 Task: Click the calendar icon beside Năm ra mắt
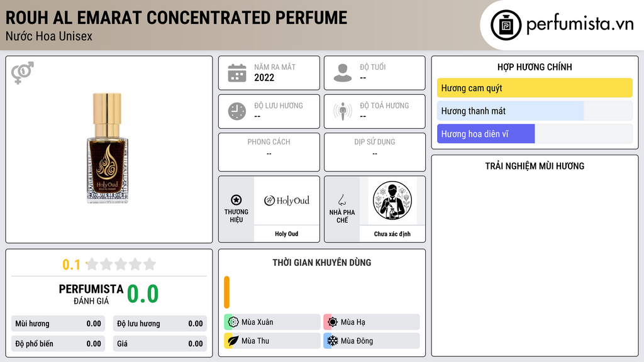tap(237, 73)
